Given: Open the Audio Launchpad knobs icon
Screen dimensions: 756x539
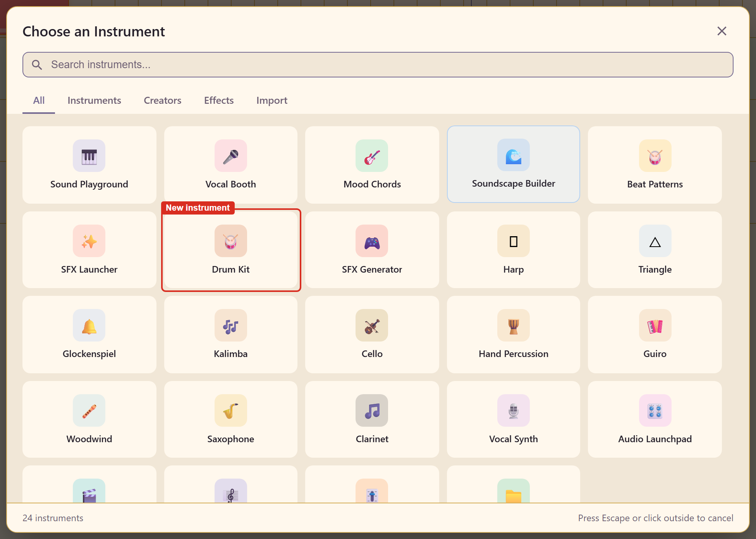Looking at the screenshot, I should pyautogui.click(x=655, y=410).
